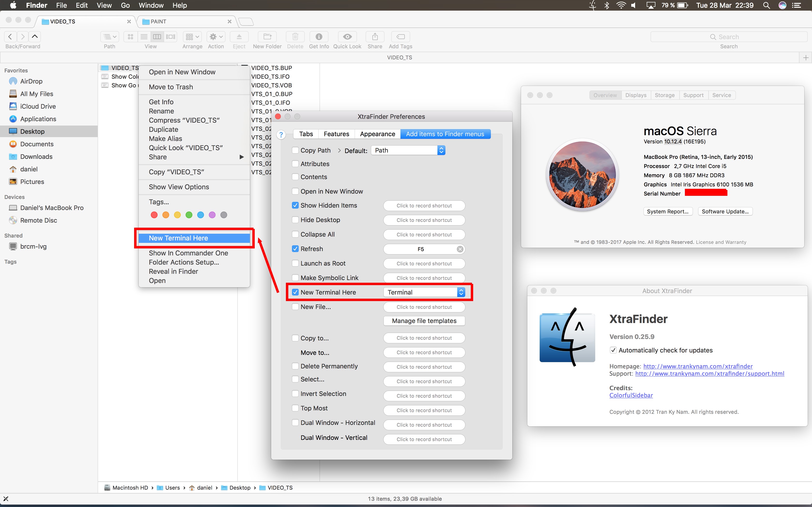
Task: Expand the Action gear dropdown
Action: [216, 36]
